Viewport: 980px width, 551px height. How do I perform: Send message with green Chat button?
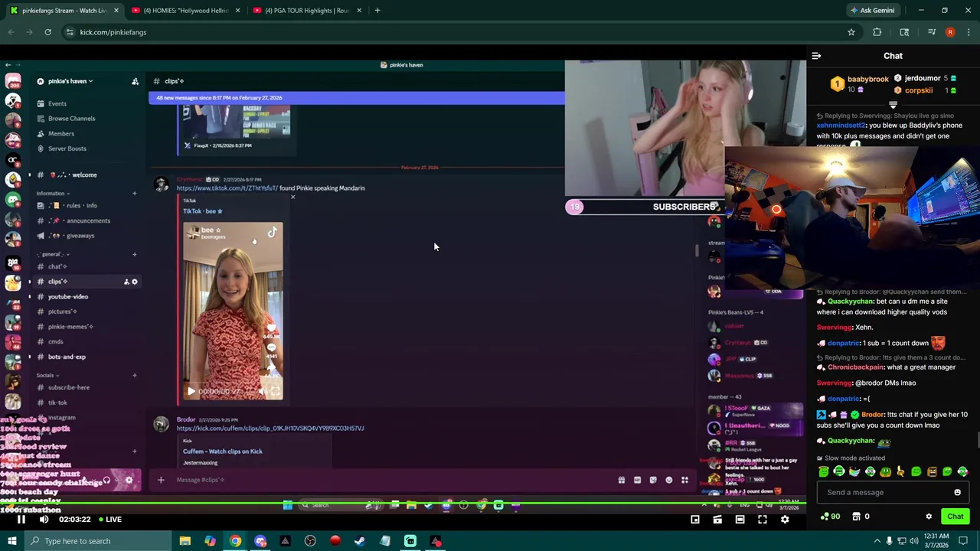click(955, 517)
